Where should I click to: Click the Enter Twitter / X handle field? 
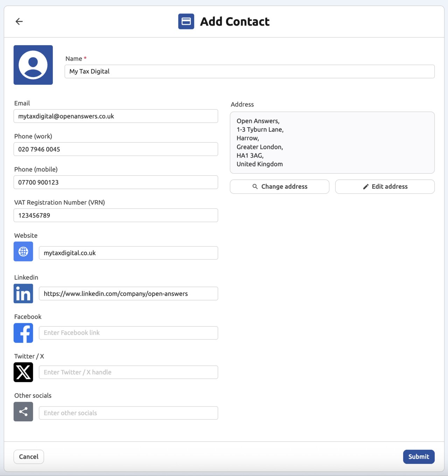[128, 372]
